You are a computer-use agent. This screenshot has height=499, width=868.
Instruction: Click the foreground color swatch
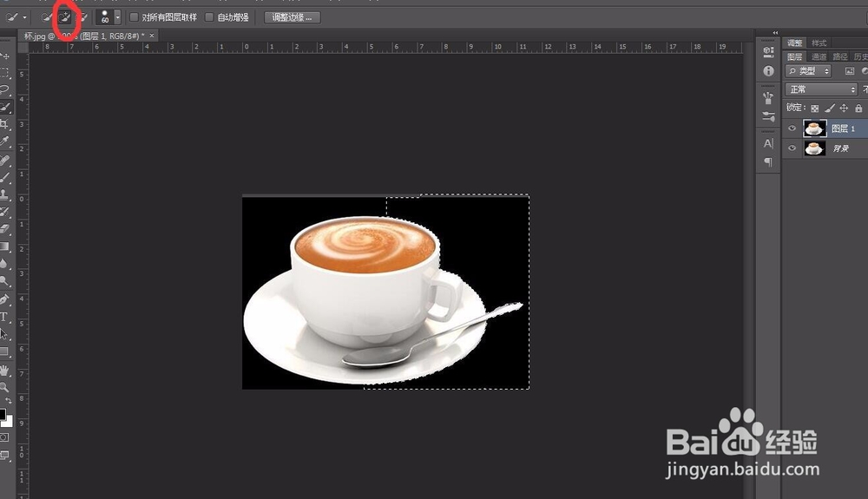click(3, 414)
